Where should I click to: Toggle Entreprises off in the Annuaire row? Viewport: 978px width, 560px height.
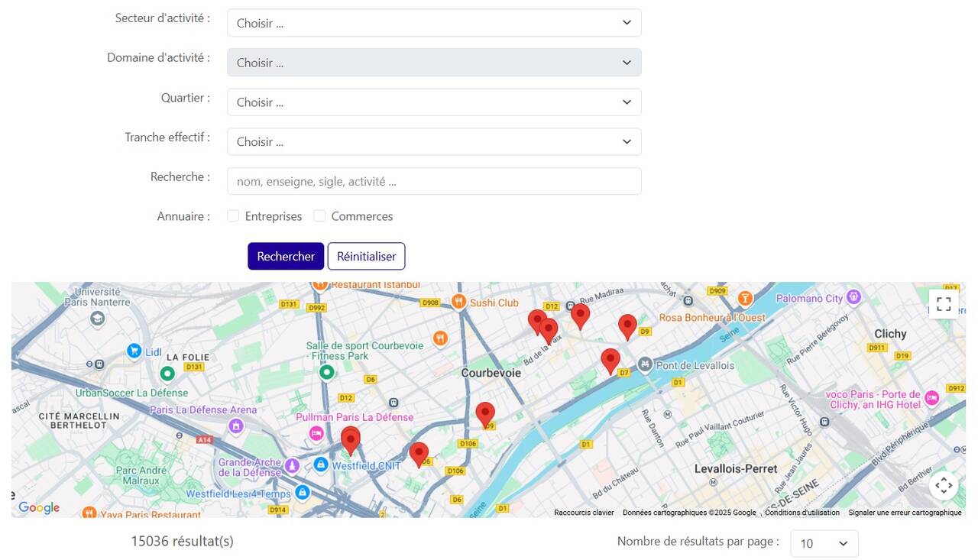point(233,215)
